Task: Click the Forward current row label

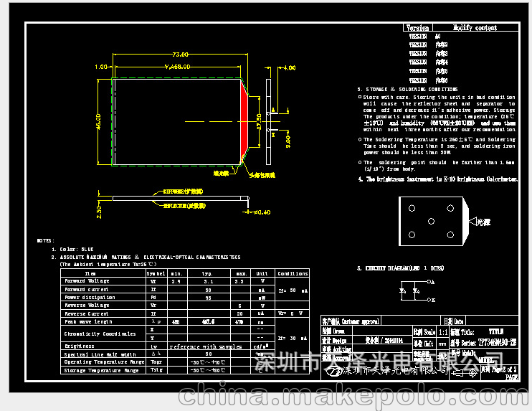Action: coord(87,290)
